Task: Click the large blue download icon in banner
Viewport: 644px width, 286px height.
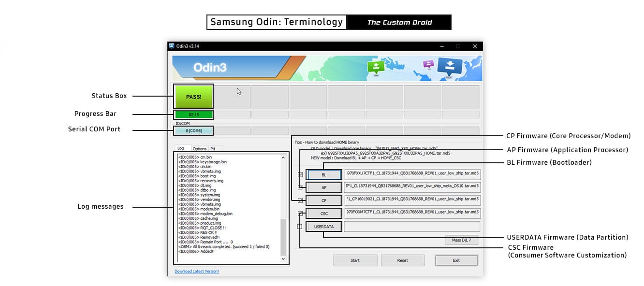Action: pyautogui.click(x=450, y=67)
